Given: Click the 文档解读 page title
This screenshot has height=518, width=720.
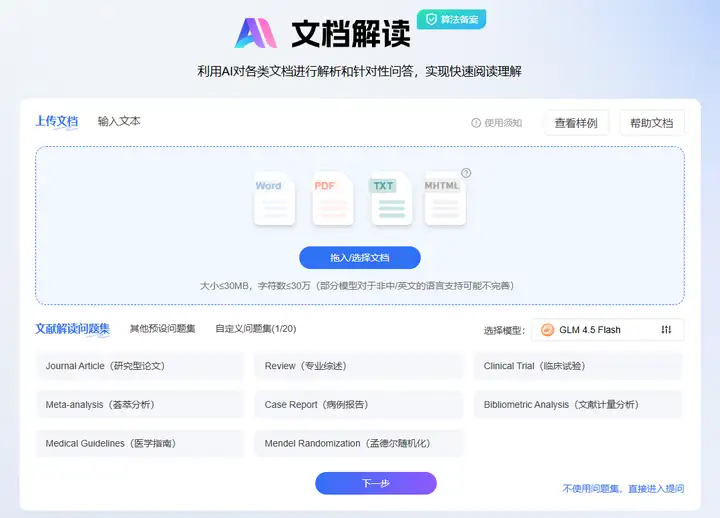Looking at the screenshot, I should 351,34.
